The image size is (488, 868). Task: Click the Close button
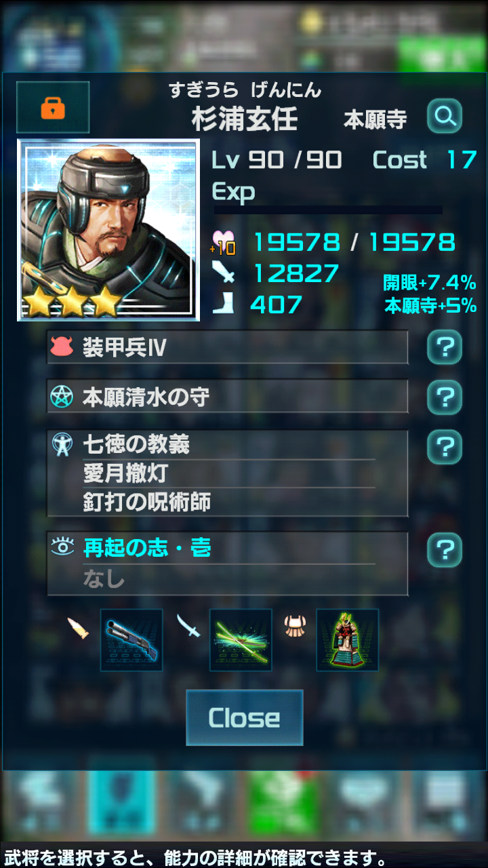click(245, 717)
